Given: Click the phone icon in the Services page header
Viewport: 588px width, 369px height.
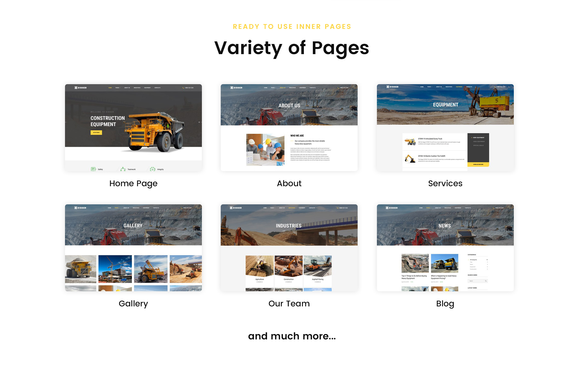Looking at the screenshot, I should [x=495, y=87].
